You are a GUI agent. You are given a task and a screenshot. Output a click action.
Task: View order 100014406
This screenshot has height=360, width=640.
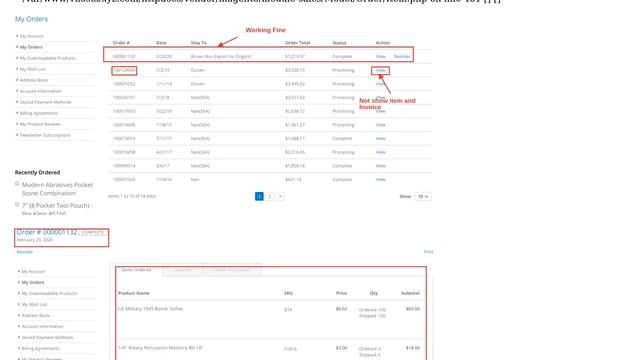click(380, 125)
